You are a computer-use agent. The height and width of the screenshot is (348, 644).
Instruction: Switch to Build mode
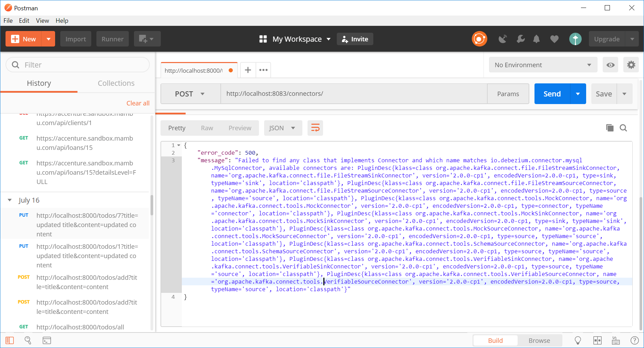tap(495, 340)
